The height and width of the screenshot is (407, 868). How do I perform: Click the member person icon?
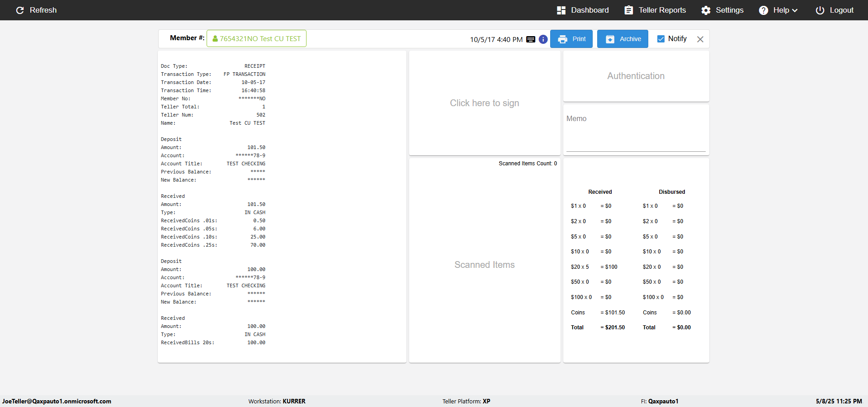point(215,39)
